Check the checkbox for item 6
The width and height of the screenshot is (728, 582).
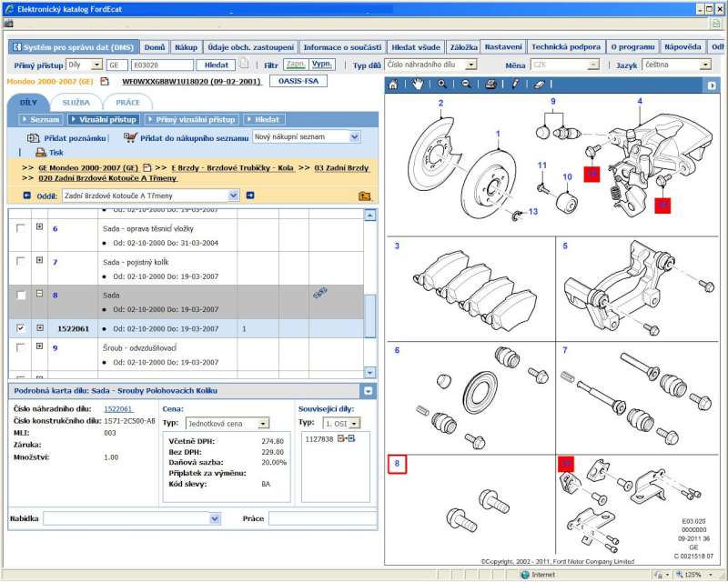tap(21, 228)
